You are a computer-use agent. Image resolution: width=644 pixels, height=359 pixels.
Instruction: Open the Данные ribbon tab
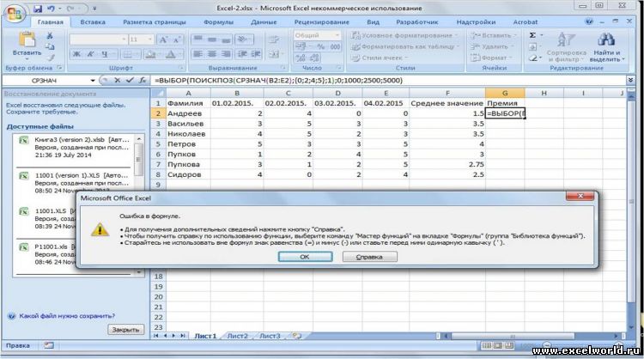pyautogui.click(x=264, y=22)
